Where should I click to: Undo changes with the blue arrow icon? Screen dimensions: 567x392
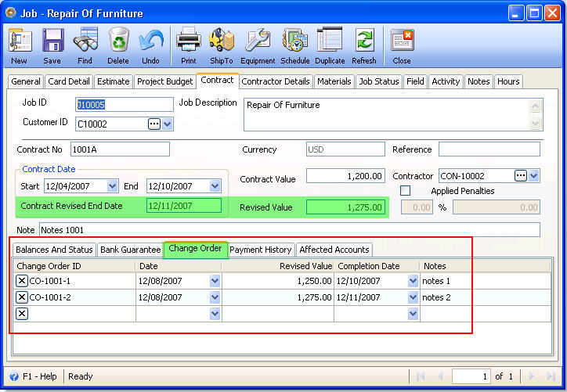coord(150,40)
